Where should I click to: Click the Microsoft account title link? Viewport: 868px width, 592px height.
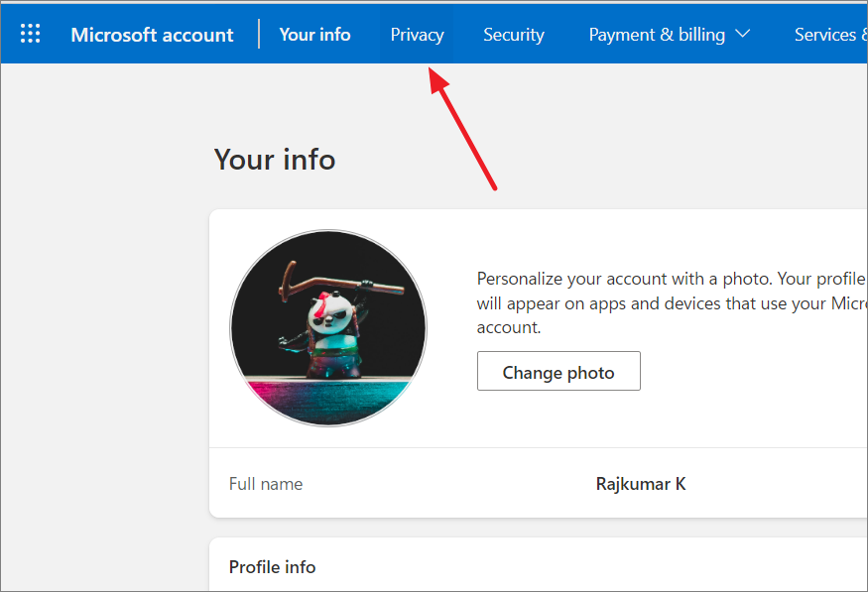152,35
